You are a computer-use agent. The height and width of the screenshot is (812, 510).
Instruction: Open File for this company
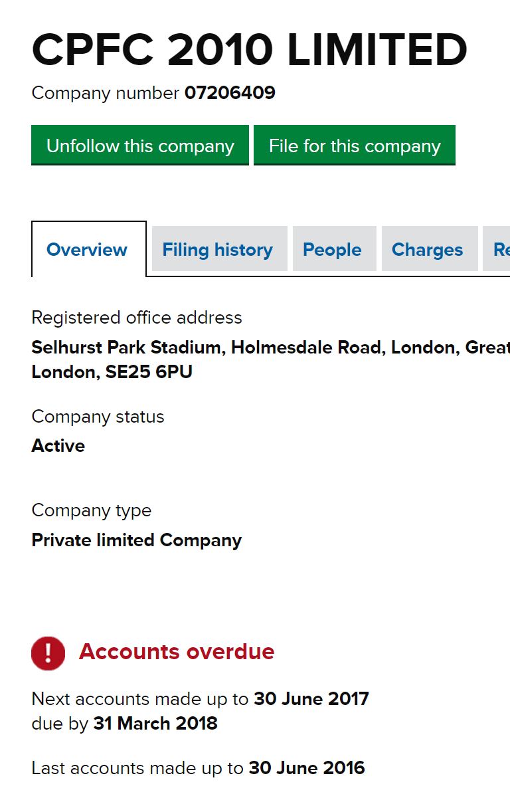tap(355, 146)
